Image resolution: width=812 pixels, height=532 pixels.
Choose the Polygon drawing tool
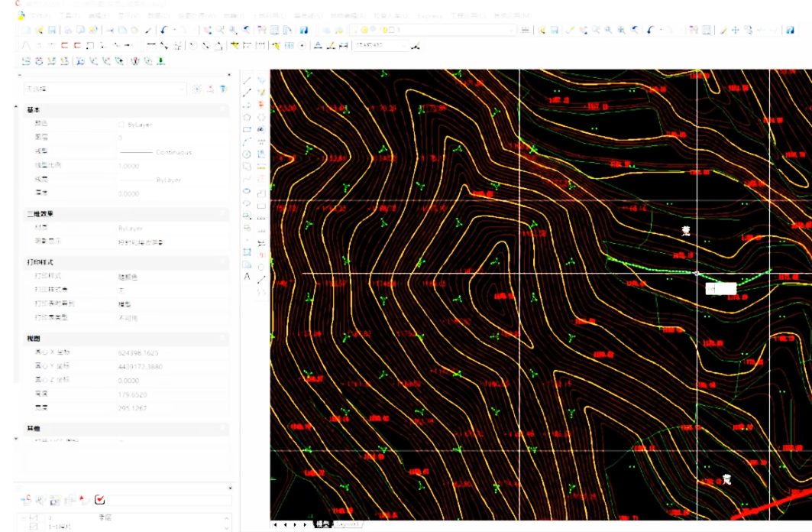(247, 117)
